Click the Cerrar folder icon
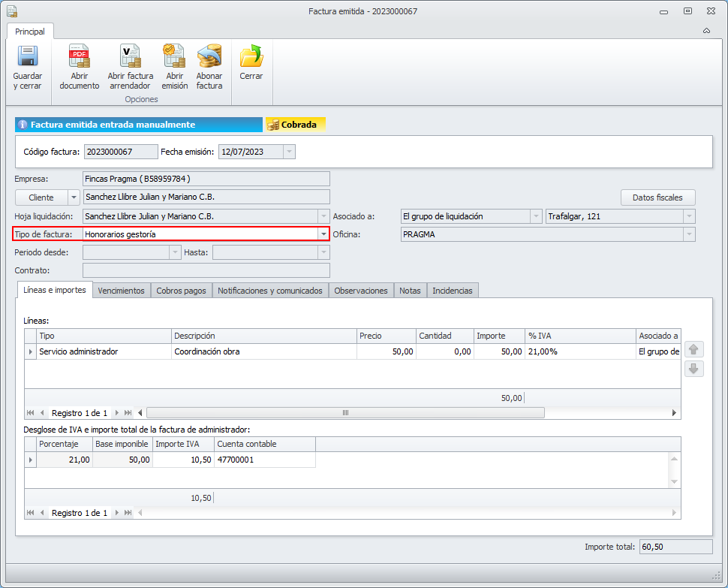 (x=251, y=58)
